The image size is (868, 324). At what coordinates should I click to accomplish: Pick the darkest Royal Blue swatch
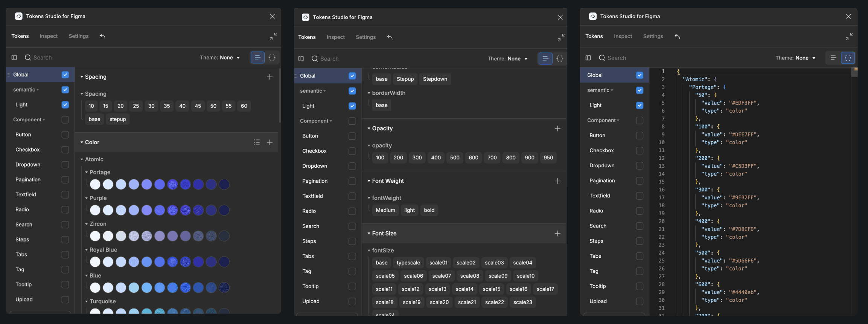(x=224, y=262)
